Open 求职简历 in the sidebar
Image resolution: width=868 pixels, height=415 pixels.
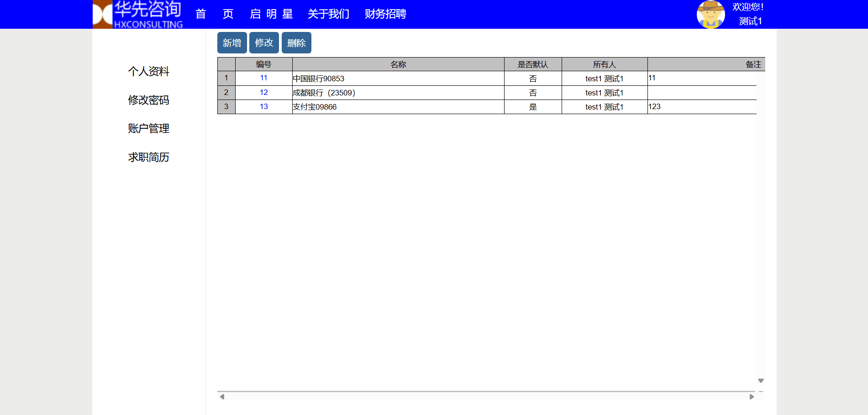pyautogui.click(x=148, y=157)
